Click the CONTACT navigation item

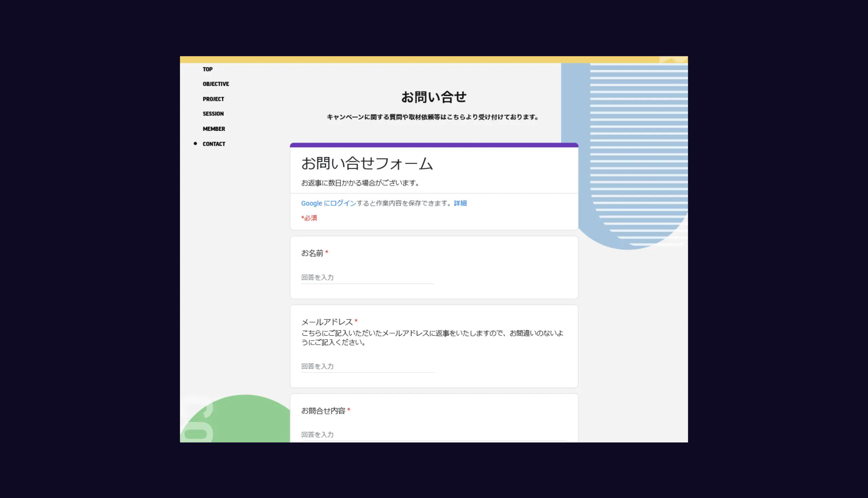pos(214,143)
